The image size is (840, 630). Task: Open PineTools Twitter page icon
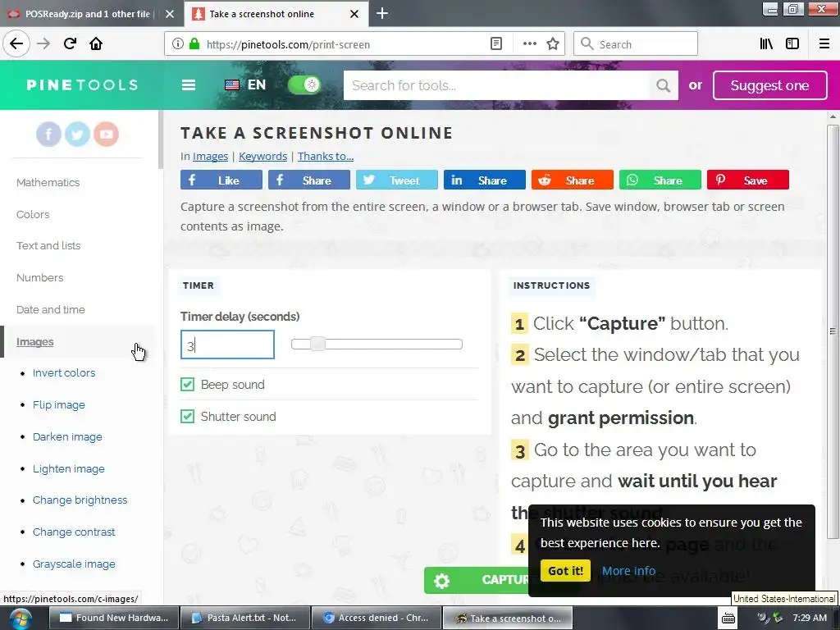tap(77, 134)
